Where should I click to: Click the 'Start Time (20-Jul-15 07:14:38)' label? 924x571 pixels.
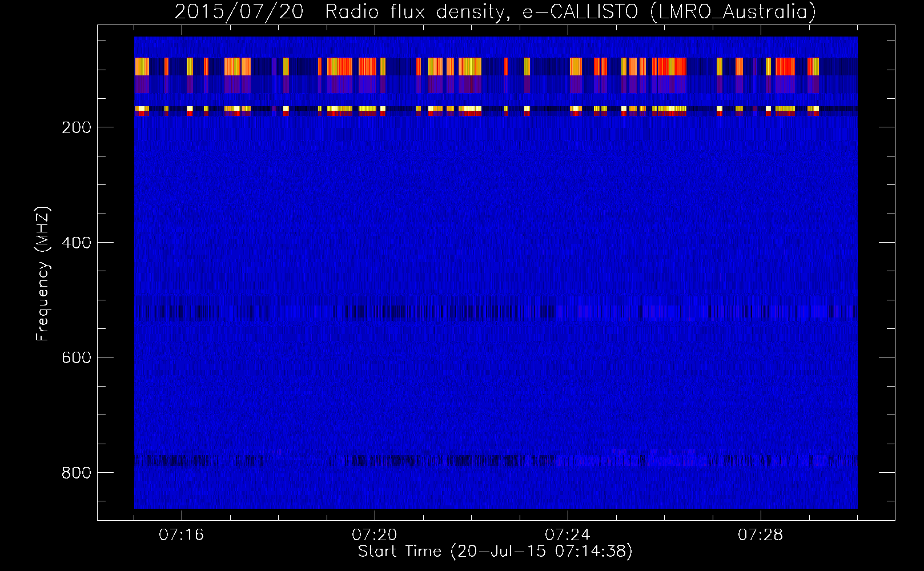[495, 552]
